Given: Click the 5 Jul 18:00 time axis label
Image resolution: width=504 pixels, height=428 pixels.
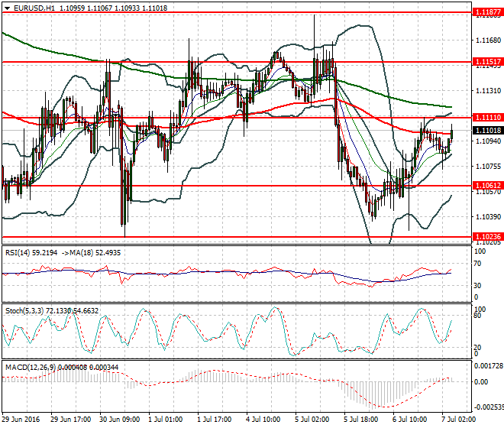Looking at the screenshot, I should pyautogui.click(x=360, y=420).
